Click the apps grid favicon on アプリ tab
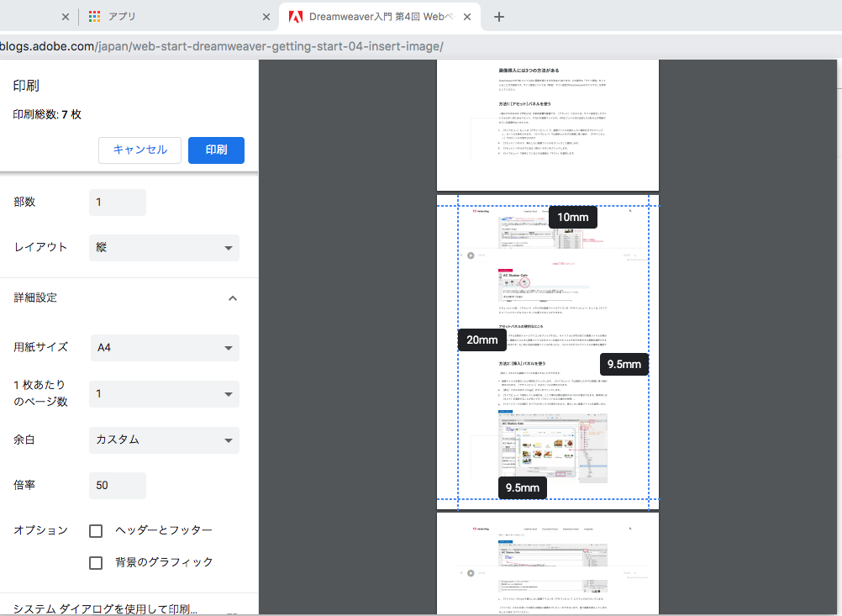The width and height of the screenshot is (842, 616). (94, 17)
